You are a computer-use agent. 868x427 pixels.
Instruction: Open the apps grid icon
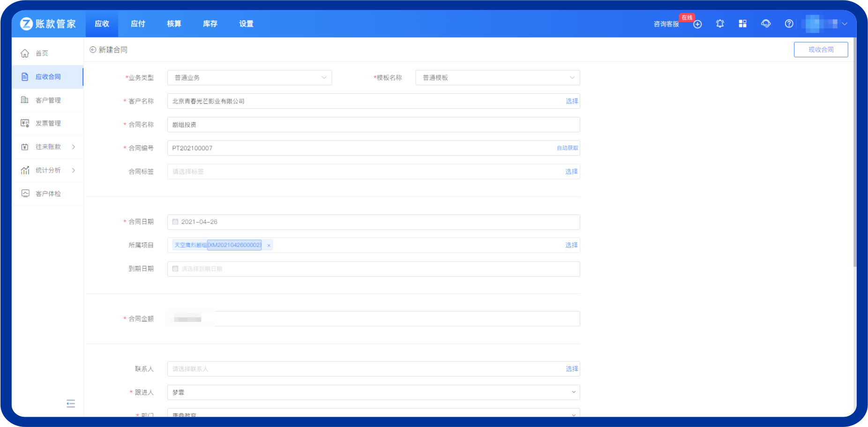(x=742, y=23)
